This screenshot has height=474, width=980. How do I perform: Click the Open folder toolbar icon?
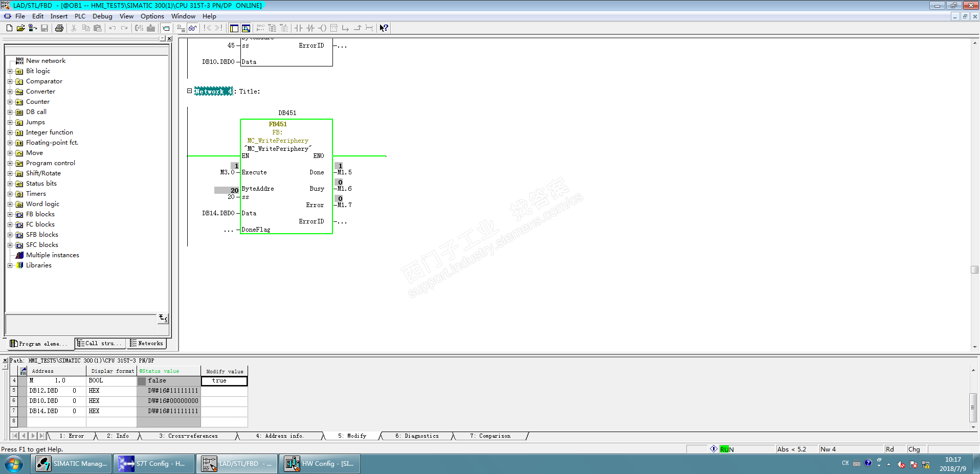[x=20, y=28]
